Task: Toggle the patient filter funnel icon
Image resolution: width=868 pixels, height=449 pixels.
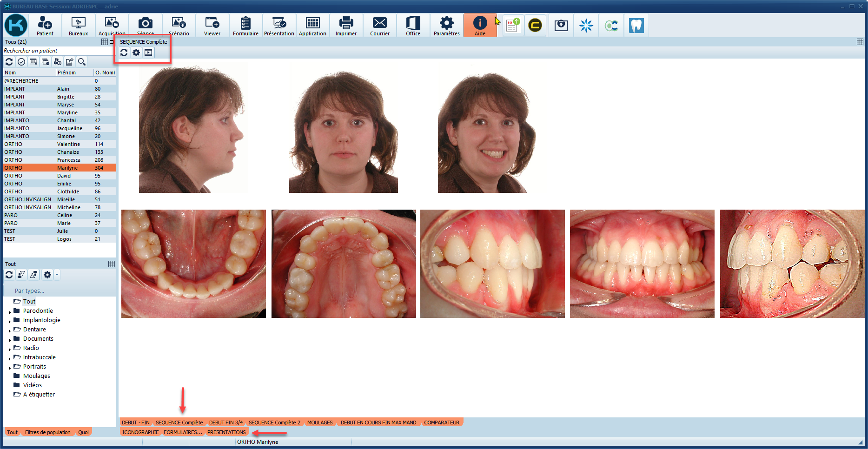Action: pos(21,275)
